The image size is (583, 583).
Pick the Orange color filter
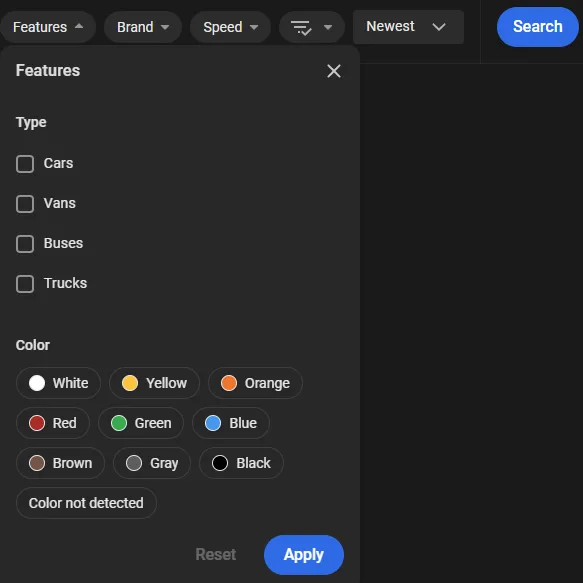click(x=255, y=383)
